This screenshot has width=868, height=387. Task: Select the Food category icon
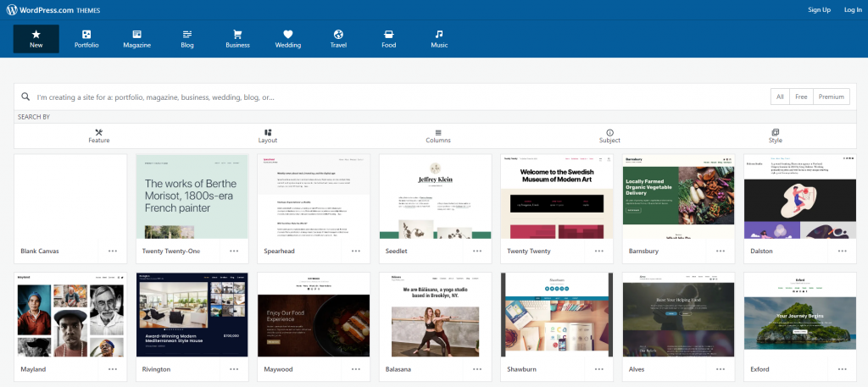(388, 35)
